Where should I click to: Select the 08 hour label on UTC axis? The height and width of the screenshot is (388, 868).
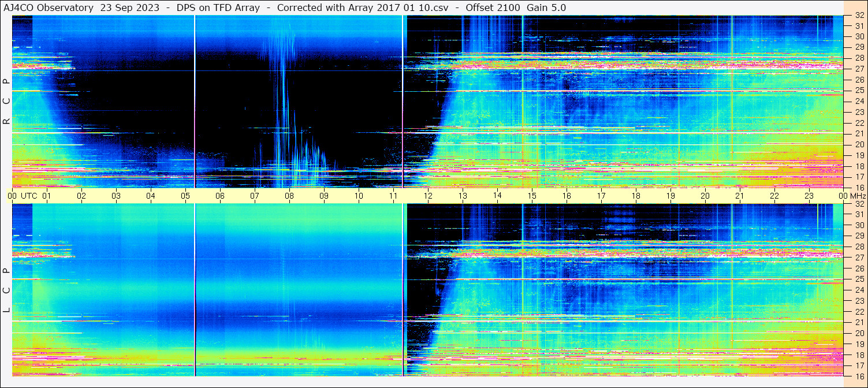[289, 196]
